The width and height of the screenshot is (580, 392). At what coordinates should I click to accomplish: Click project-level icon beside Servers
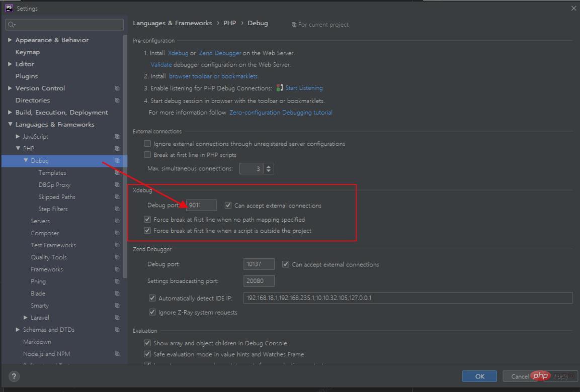(117, 221)
